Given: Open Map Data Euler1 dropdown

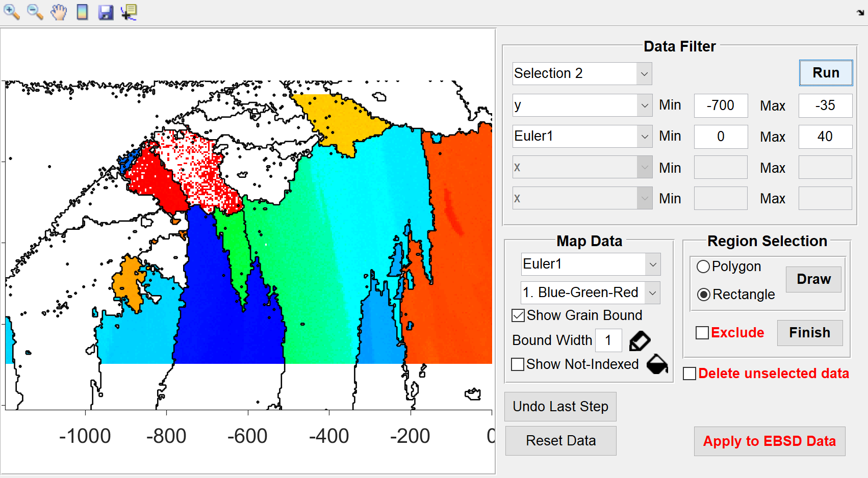Looking at the screenshot, I should [x=591, y=264].
